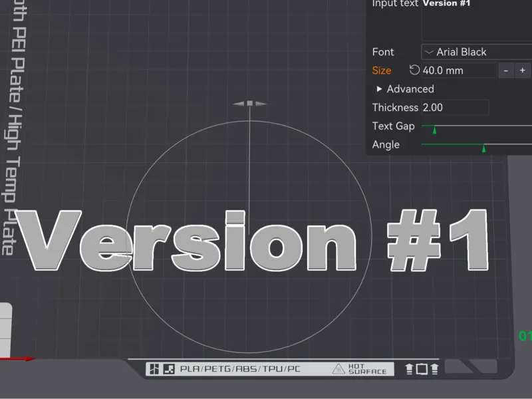Click the Size label in orange
The image size is (532, 399).
(x=382, y=70)
